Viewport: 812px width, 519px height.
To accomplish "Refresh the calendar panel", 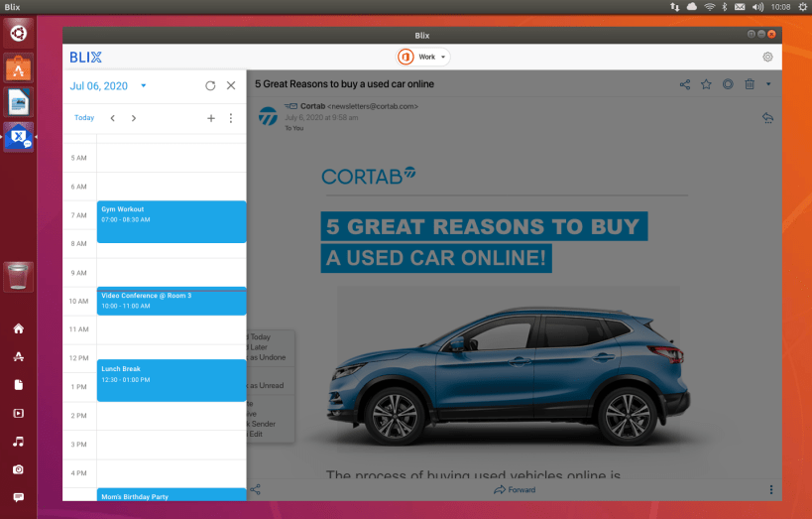I will (210, 85).
